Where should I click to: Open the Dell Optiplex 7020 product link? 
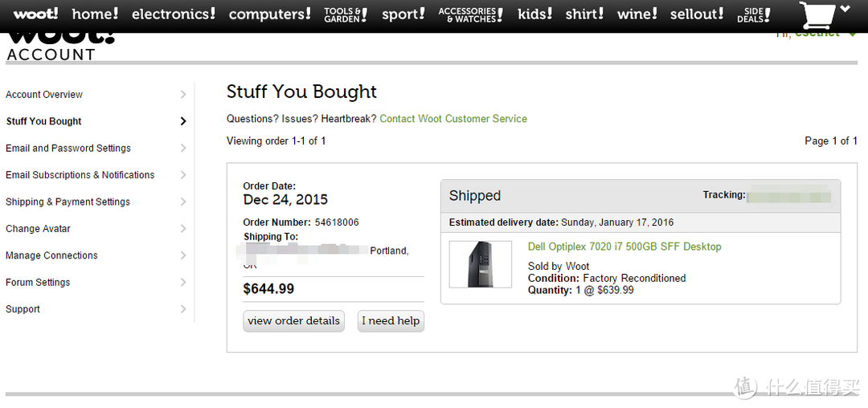coord(624,247)
